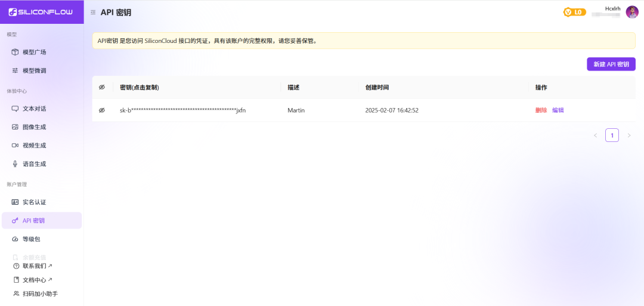This screenshot has height=306, width=644.
Task: Copy the sk-b...jxfn key text
Action: [x=183, y=110]
